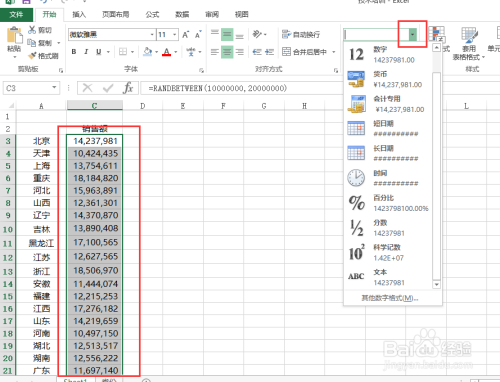Click the wrap text button
The height and width of the screenshot is (382, 500).
pyautogui.click(x=301, y=34)
